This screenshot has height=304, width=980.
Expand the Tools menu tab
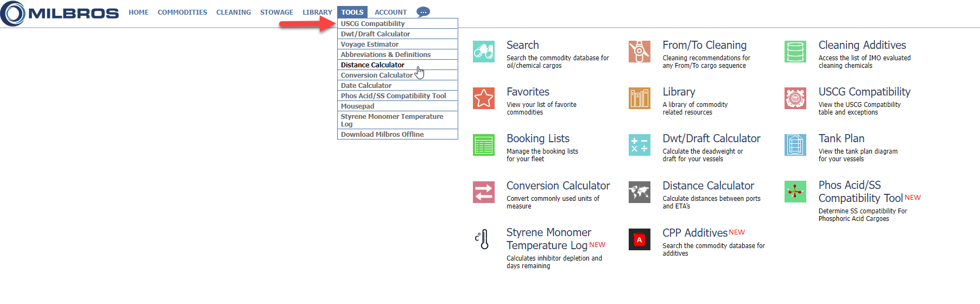point(352,12)
